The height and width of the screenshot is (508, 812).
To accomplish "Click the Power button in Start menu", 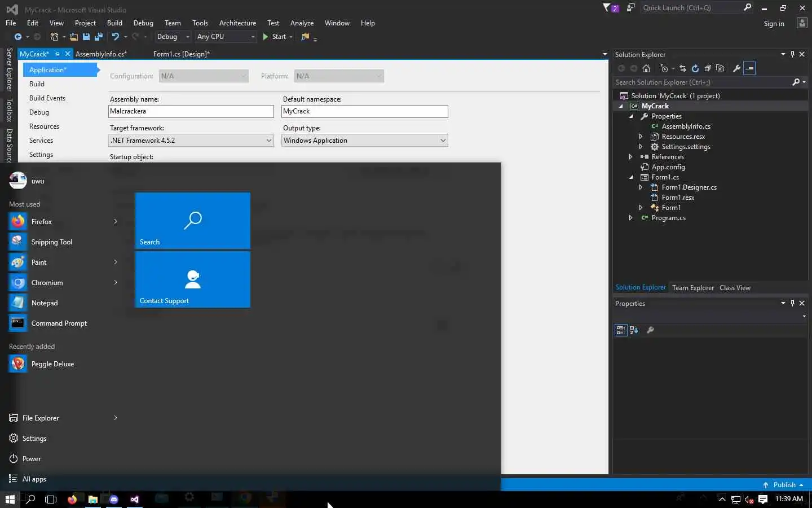I will point(32,459).
